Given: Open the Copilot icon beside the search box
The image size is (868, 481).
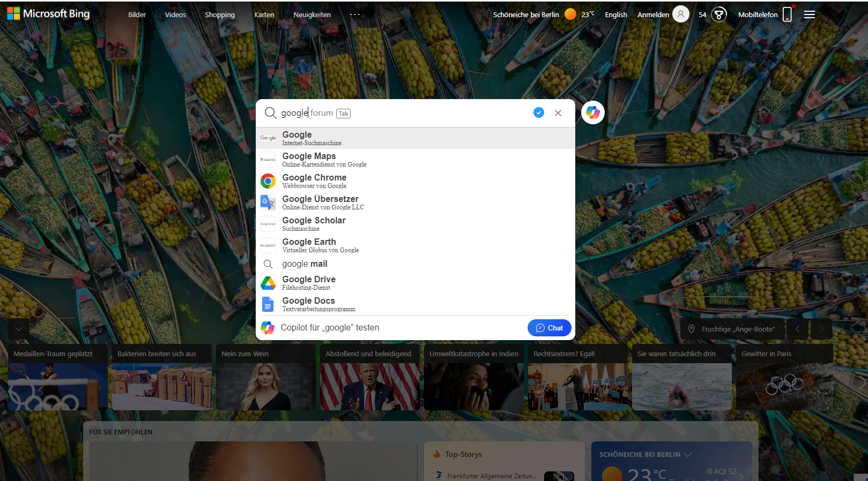Looking at the screenshot, I should [592, 112].
